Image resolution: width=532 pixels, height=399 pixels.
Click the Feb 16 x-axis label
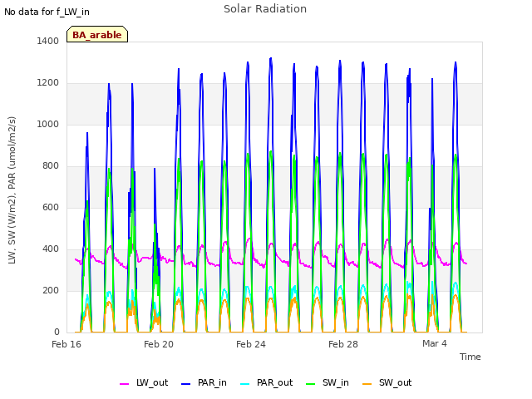(x=66, y=344)
